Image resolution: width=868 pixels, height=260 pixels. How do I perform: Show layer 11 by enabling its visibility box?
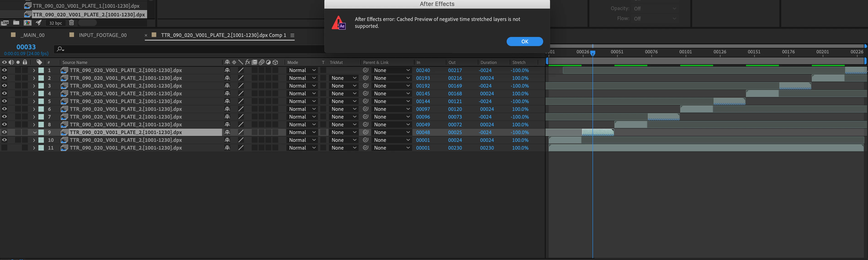[x=4, y=148]
